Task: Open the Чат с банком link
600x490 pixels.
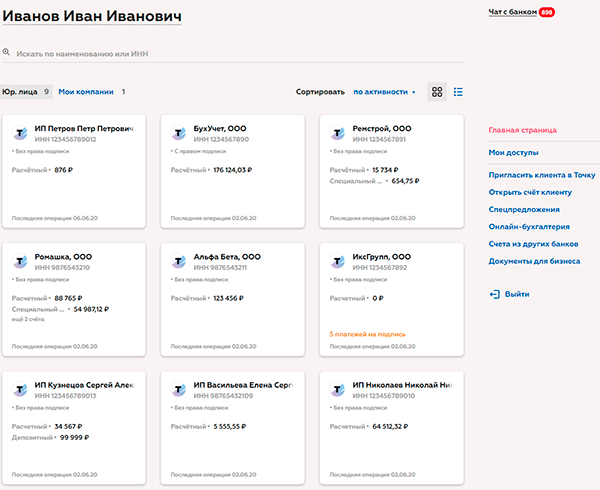Action: 512,12
